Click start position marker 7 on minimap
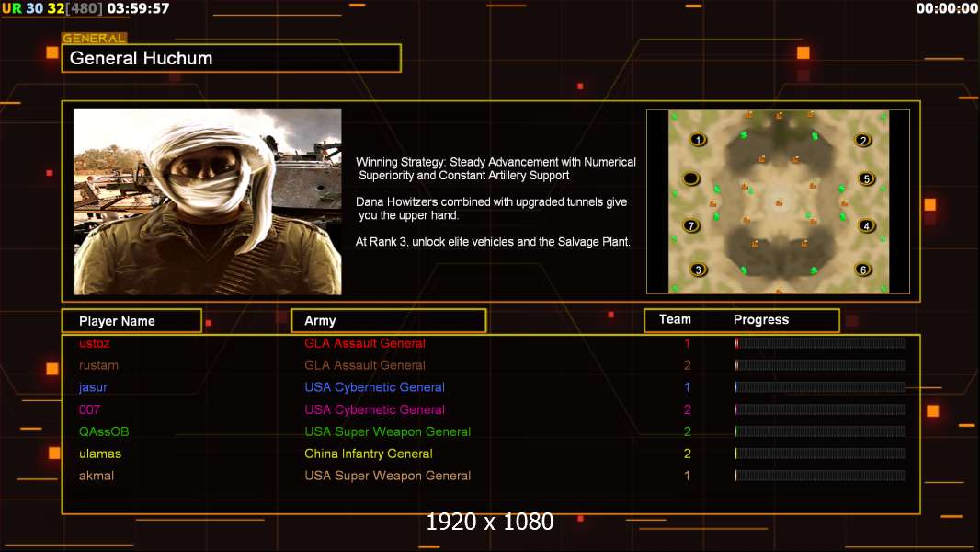Viewport: 980px width, 552px height. click(691, 225)
